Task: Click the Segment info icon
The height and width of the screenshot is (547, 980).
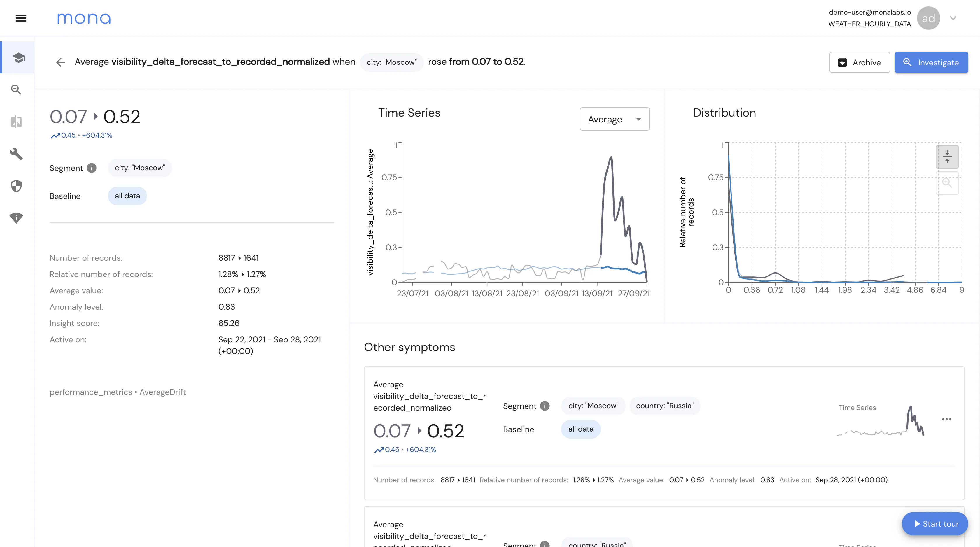Action: pos(92,168)
